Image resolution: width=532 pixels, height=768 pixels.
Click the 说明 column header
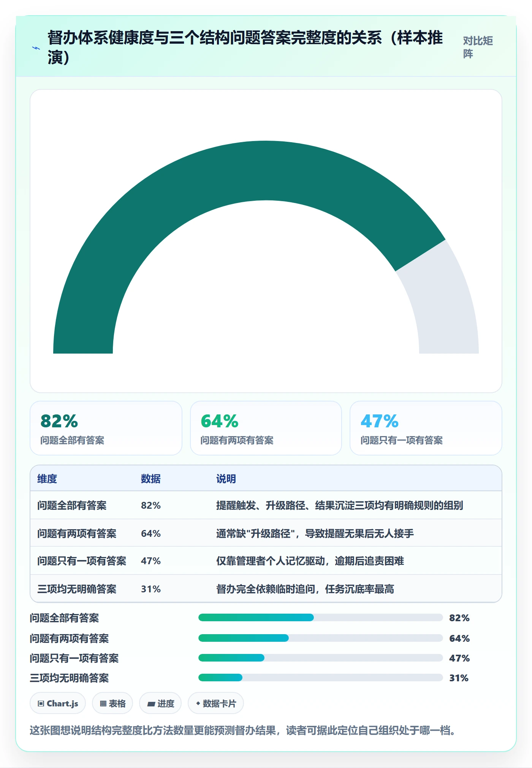(226, 479)
